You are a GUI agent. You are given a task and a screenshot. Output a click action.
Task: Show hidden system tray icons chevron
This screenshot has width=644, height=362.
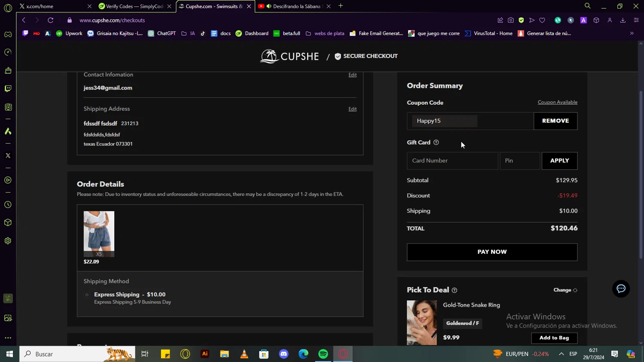pos(561,354)
